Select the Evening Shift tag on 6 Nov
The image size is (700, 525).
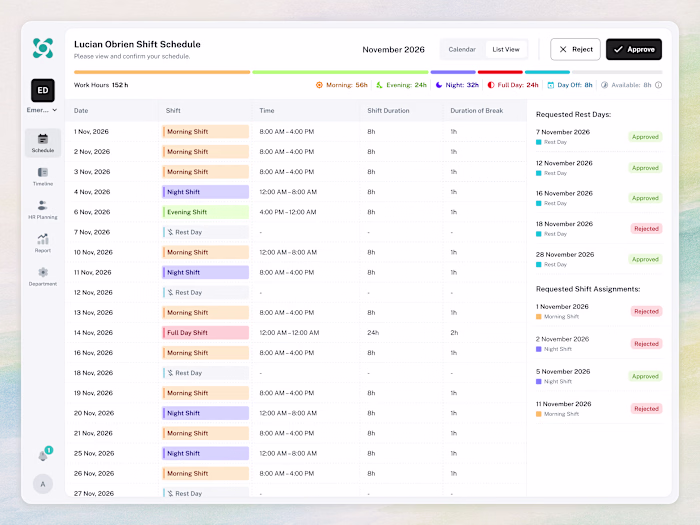pyautogui.click(x=205, y=212)
